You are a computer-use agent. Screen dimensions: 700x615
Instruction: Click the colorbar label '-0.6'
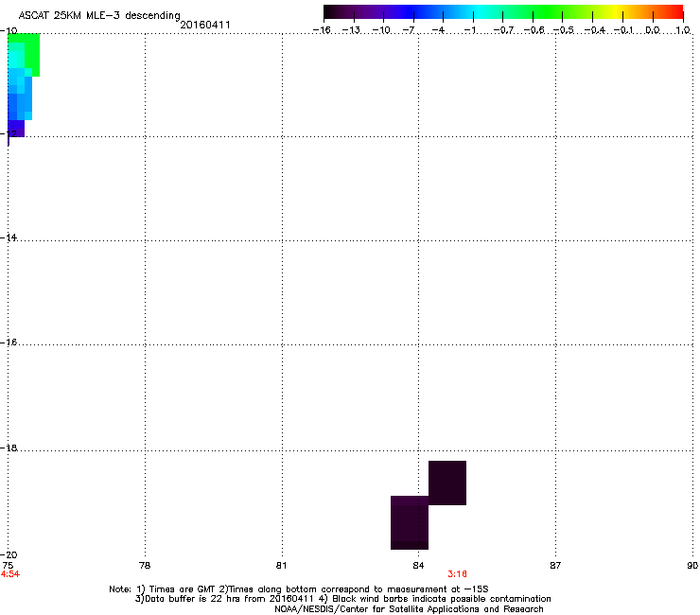pyautogui.click(x=534, y=30)
